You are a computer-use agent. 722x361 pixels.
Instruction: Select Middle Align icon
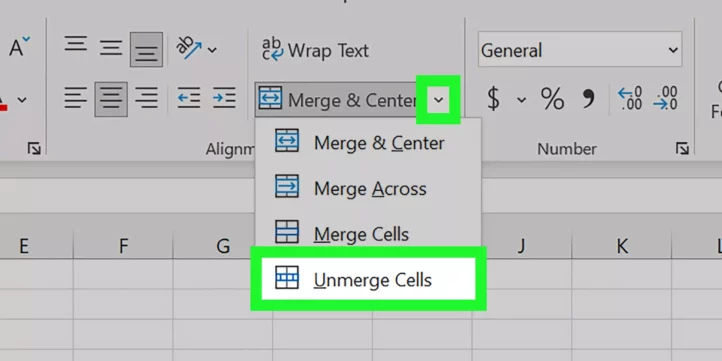pyautogui.click(x=111, y=48)
